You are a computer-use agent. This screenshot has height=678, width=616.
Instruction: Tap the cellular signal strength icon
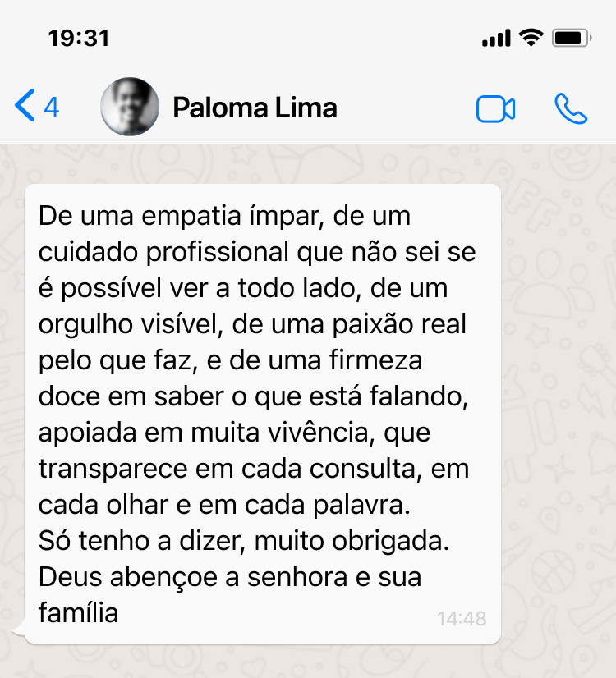coord(496,38)
